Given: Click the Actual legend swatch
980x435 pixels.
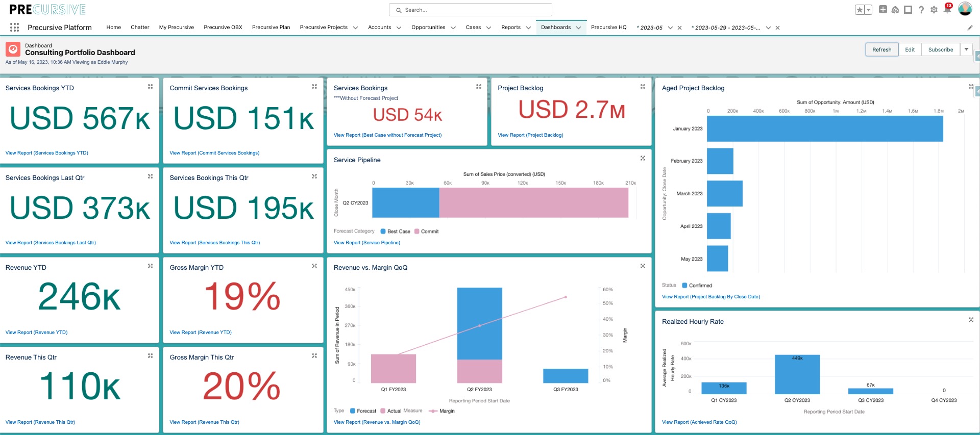Looking at the screenshot, I should tap(383, 411).
